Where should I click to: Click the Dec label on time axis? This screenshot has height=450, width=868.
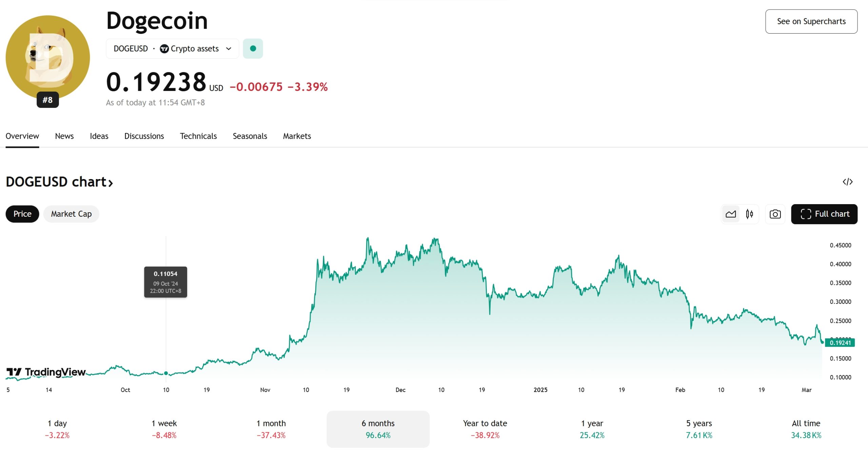(x=400, y=390)
